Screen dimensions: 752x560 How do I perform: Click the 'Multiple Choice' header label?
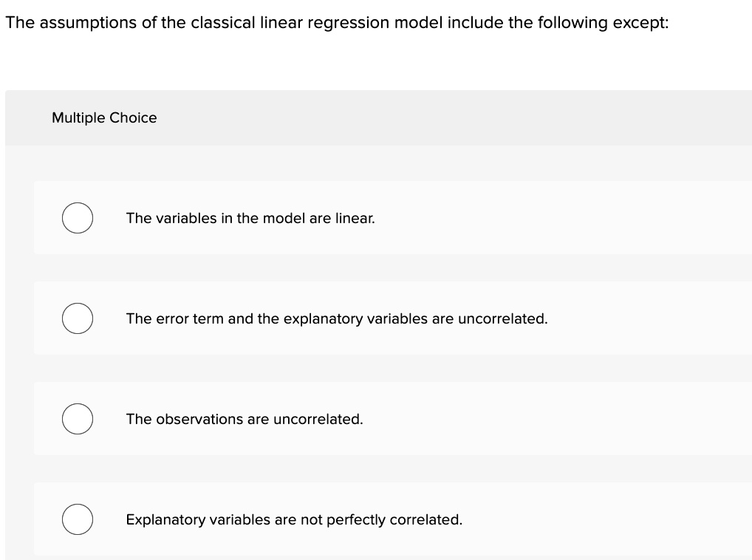coord(104,117)
